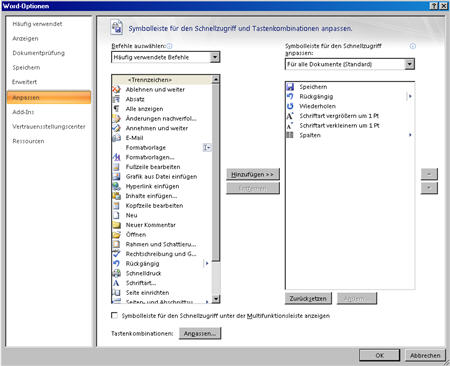Open the Add-Ins category

pyautogui.click(x=23, y=112)
